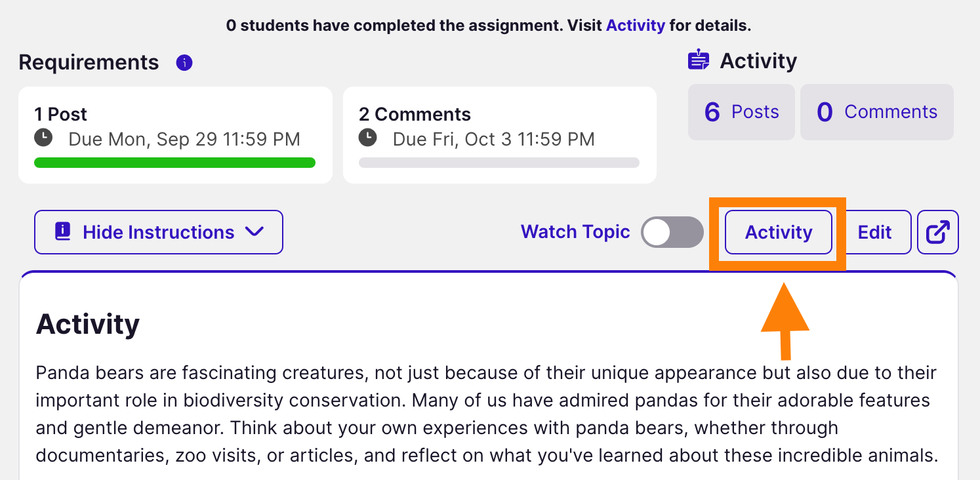Click the Edit button

click(875, 232)
